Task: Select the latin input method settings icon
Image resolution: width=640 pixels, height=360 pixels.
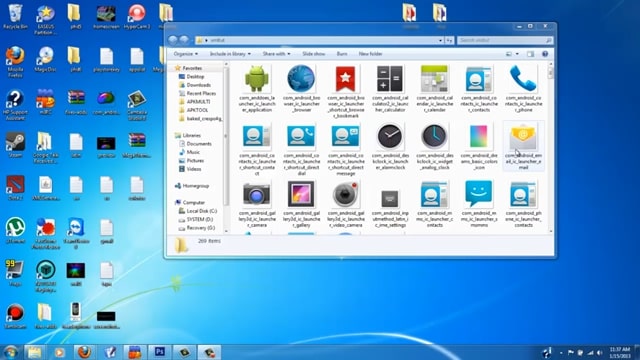Action: point(390,199)
